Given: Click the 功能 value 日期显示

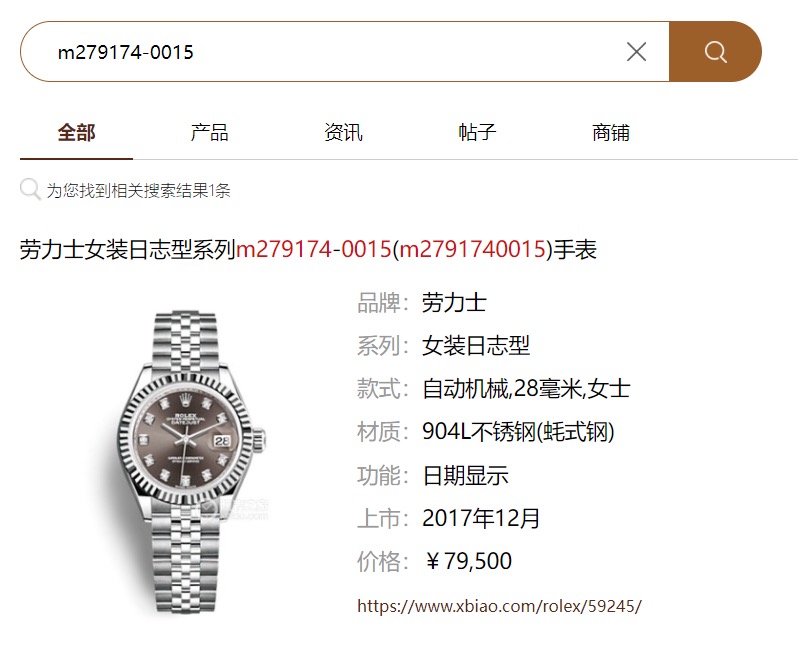Looking at the screenshot, I should click(x=465, y=475).
